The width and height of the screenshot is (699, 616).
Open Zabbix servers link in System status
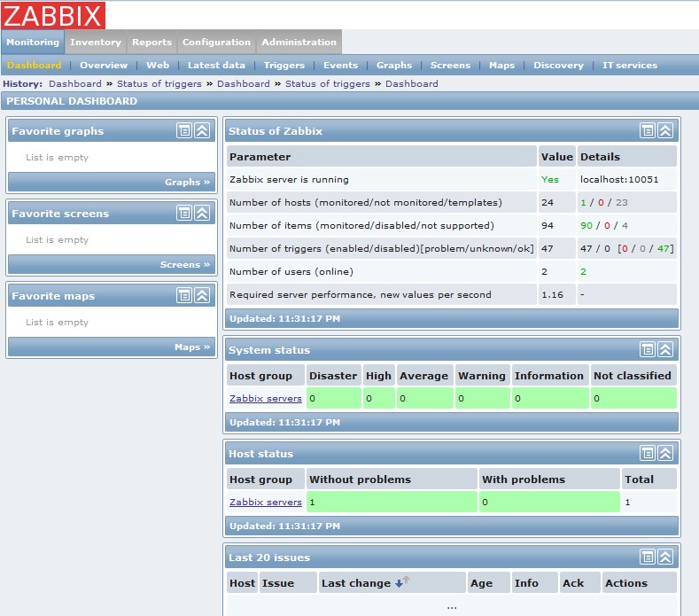pyautogui.click(x=265, y=398)
